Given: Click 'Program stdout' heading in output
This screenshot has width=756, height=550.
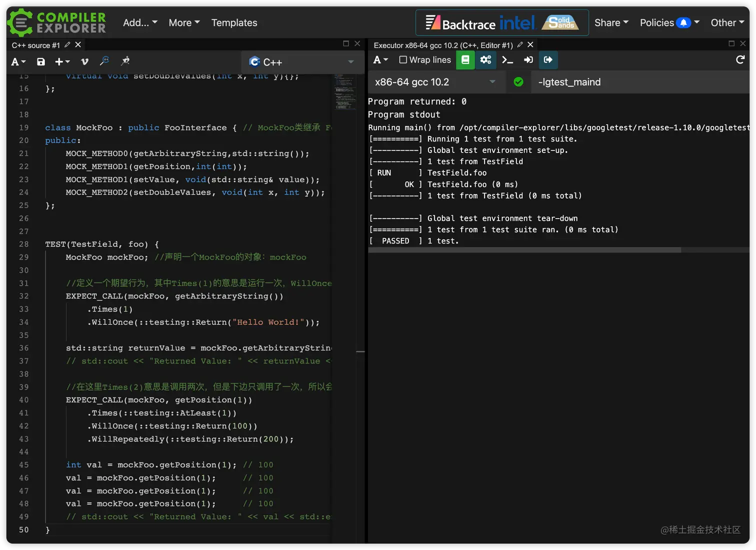Looking at the screenshot, I should tap(404, 114).
